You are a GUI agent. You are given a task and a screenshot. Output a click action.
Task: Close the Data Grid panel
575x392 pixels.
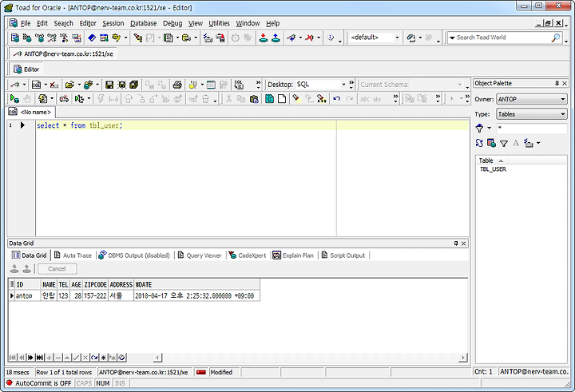click(463, 244)
